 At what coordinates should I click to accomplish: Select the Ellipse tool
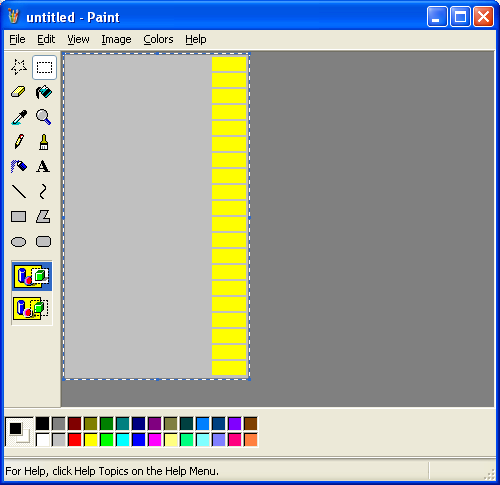click(19, 241)
